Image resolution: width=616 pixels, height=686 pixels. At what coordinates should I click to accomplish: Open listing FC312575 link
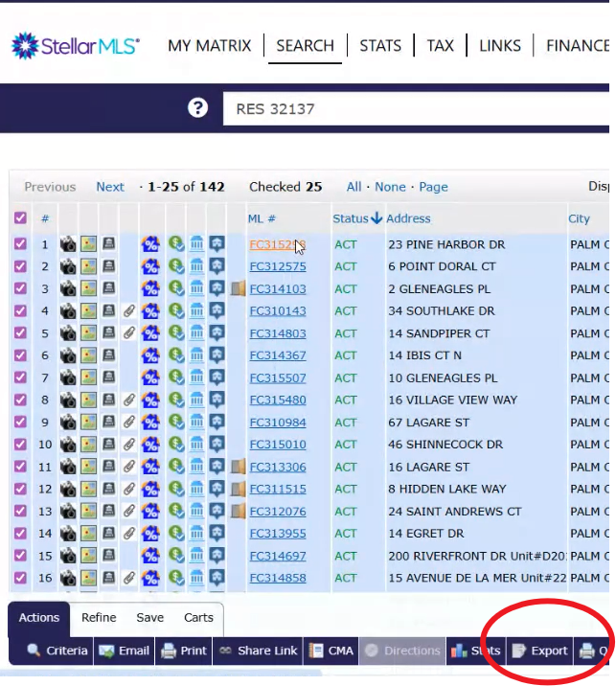pos(278,266)
